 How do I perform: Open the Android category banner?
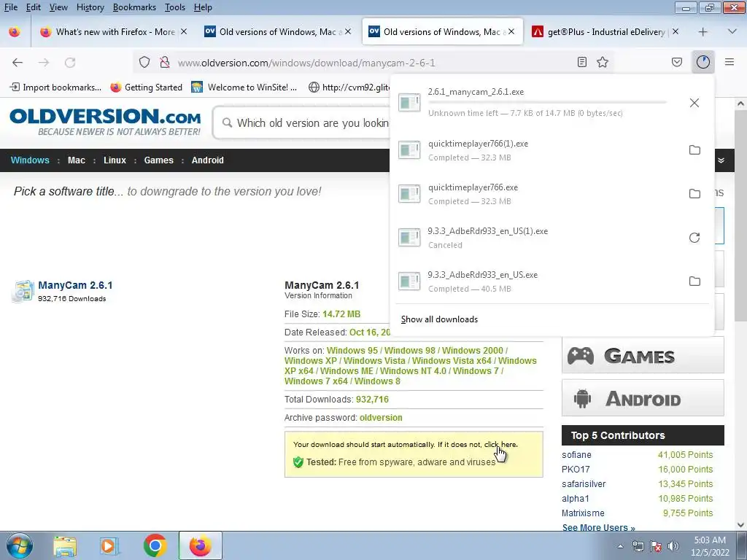click(643, 398)
